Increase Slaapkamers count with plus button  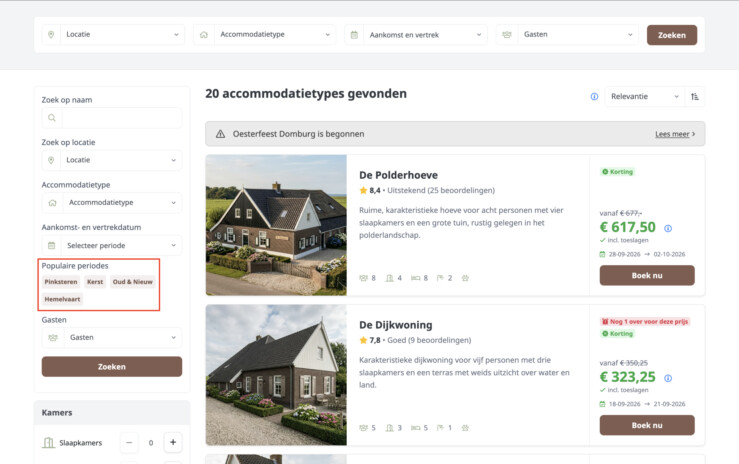click(x=173, y=442)
